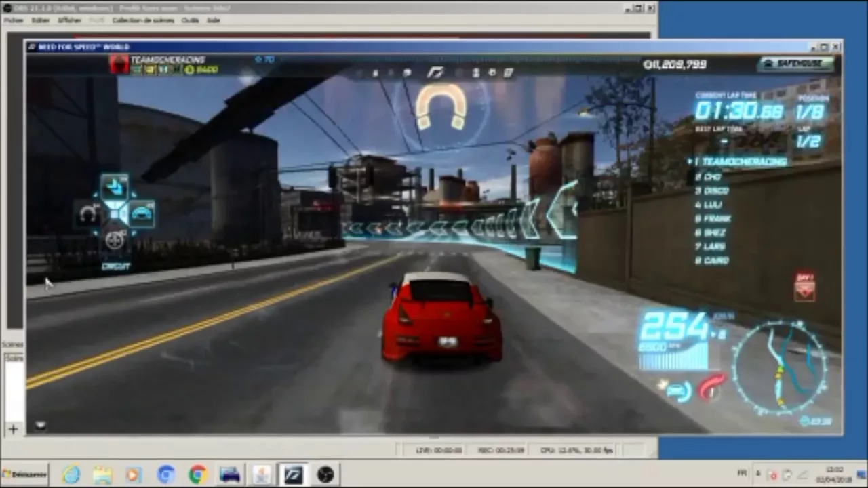Click the chat bubble icon in top HUD

[407, 73]
